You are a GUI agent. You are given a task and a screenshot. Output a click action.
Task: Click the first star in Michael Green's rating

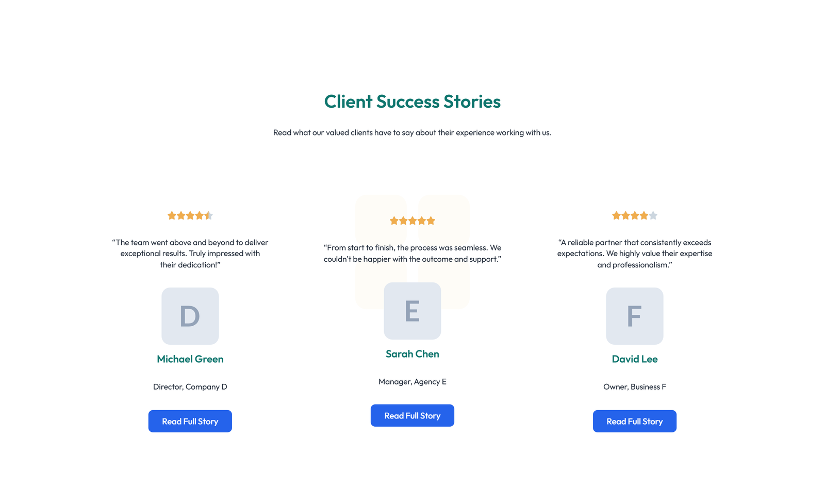click(172, 215)
